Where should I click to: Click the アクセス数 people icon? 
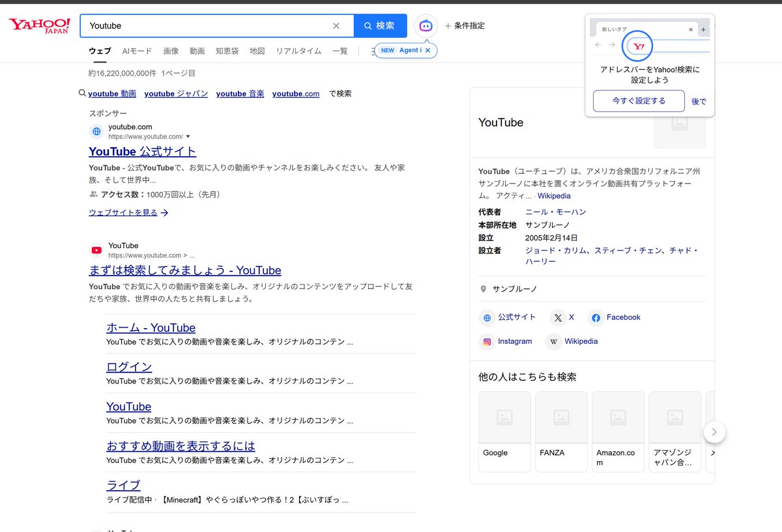pos(94,195)
